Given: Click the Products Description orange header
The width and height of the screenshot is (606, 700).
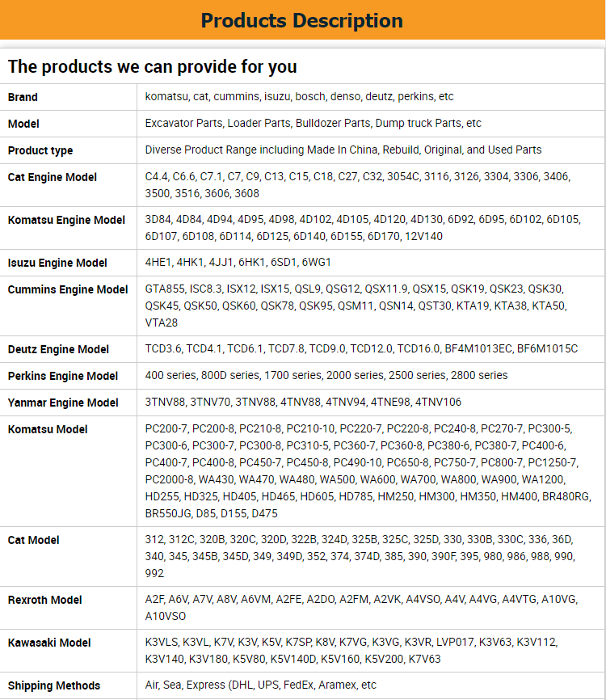Looking at the screenshot, I should [302, 20].
